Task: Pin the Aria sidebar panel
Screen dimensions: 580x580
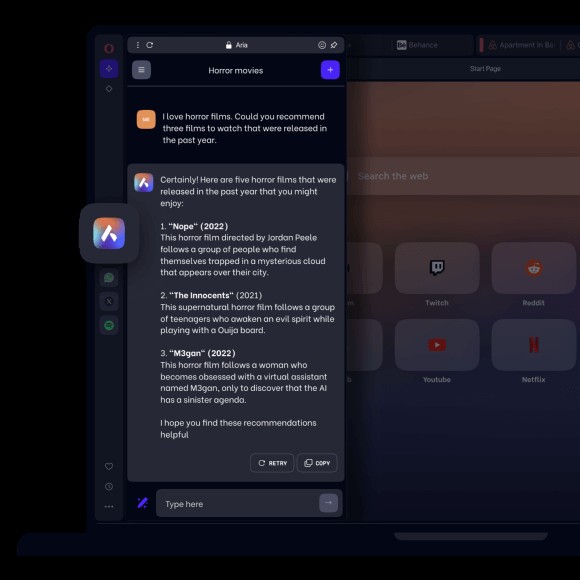Action: 334,45
